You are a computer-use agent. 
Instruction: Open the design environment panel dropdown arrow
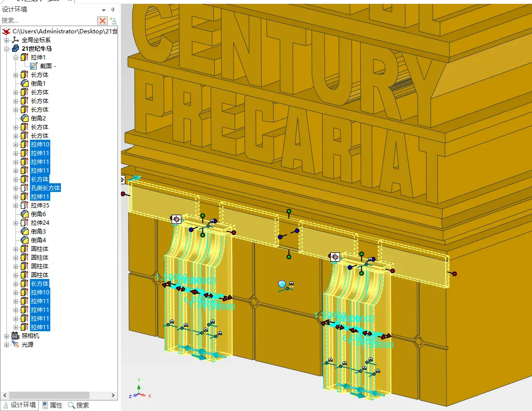coord(104,10)
